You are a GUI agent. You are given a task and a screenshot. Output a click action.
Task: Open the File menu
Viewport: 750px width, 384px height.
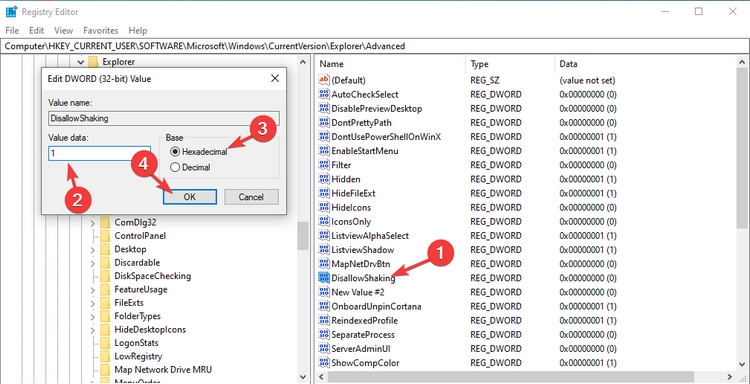point(12,30)
